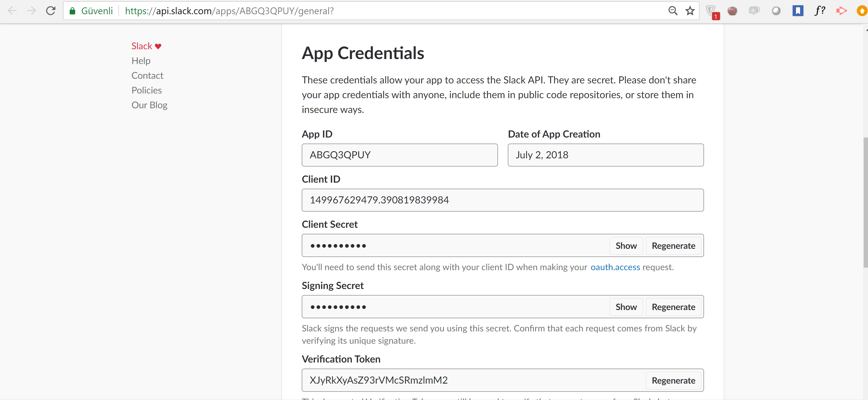Image resolution: width=868 pixels, height=400 pixels.
Task: Click the Slack signs the requests helper text
Action: (x=499, y=334)
